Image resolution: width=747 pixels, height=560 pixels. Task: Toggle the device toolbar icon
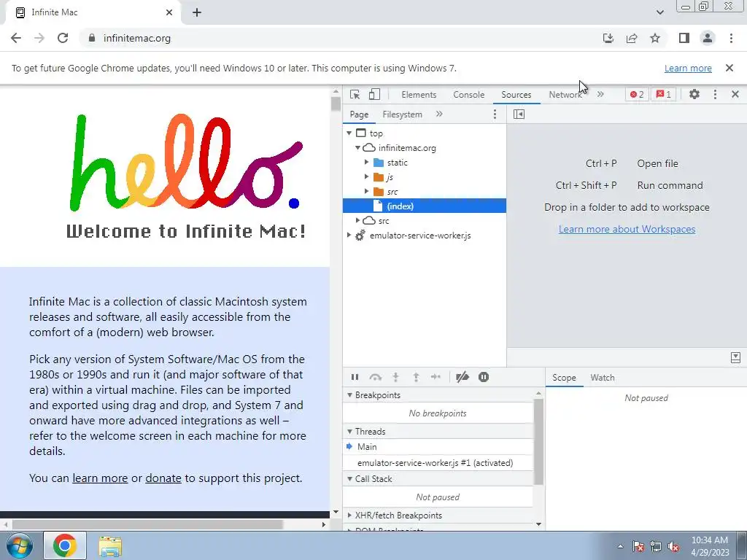click(x=374, y=94)
